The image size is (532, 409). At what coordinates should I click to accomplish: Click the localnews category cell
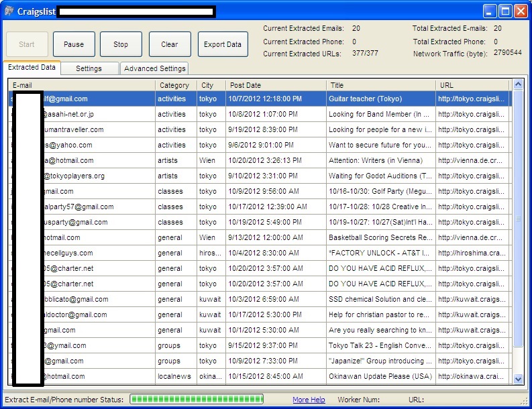[x=174, y=376]
